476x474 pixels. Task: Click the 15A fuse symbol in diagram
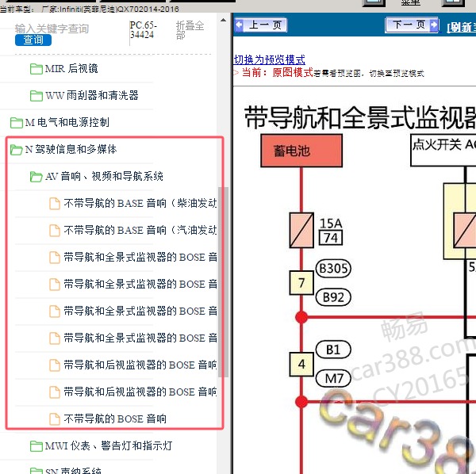301,231
